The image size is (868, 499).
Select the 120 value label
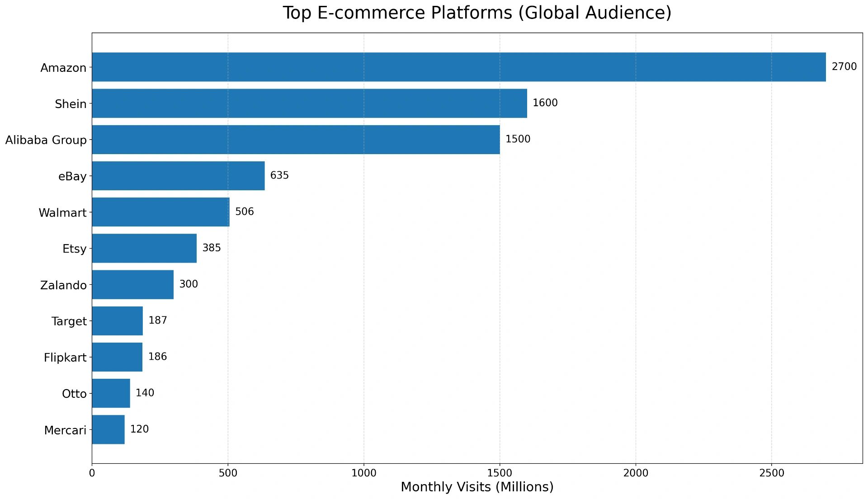pyautogui.click(x=140, y=429)
